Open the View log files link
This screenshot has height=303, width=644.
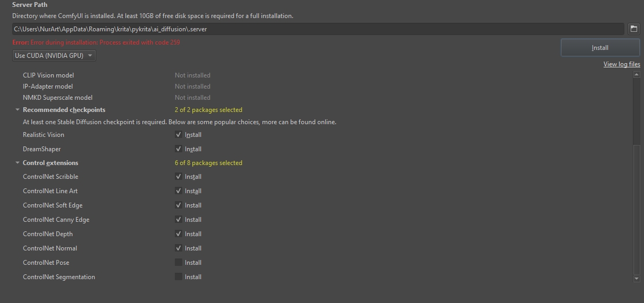[x=622, y=64]
